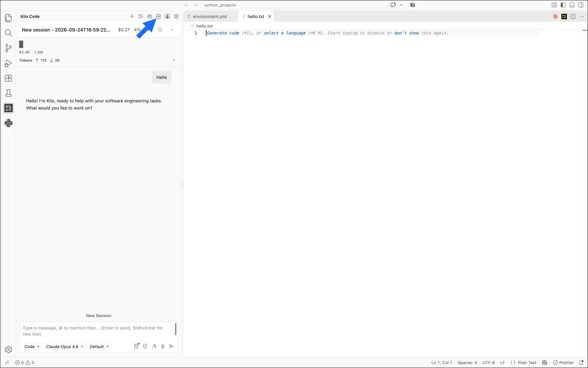Click the python_projects search field

pos(294,5)
